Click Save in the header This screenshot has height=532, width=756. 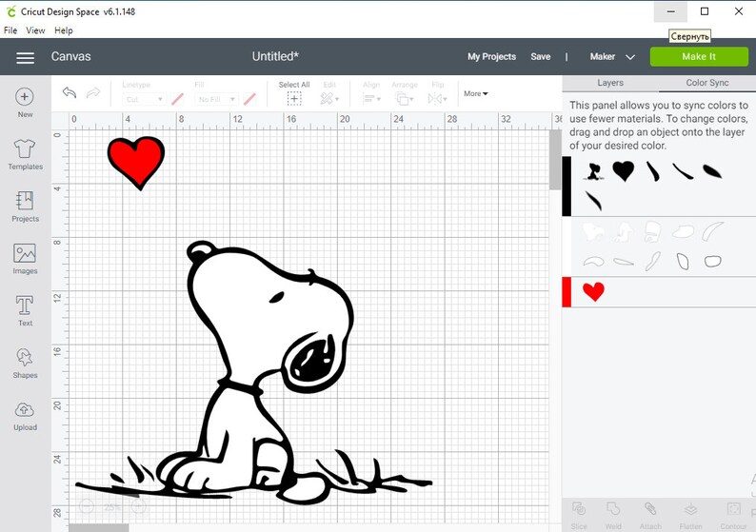point(541,57)
